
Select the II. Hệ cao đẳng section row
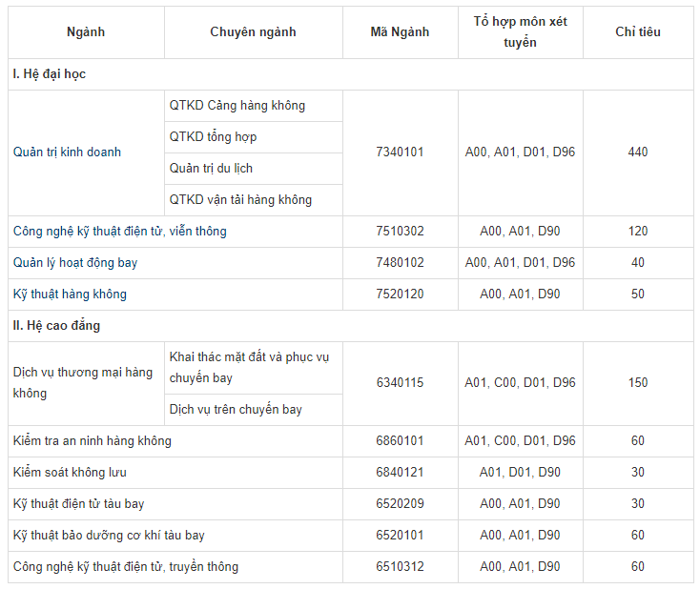click(350, 326)
